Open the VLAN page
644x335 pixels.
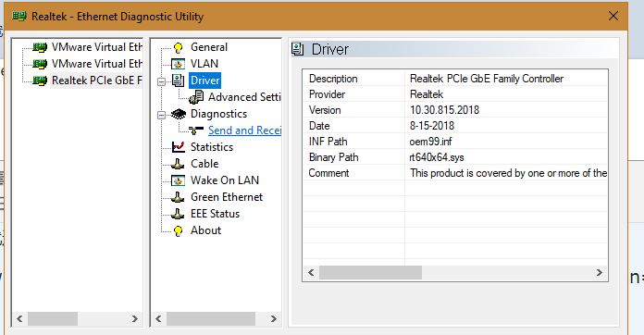click(x=204, y=64)
